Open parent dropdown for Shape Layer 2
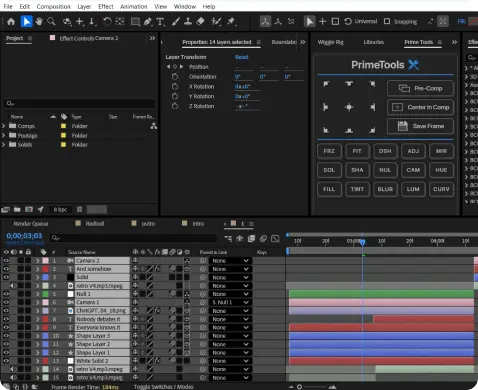The height and width of the screenshot is (390, 478). pyautogui.click(x=230, y=344)
